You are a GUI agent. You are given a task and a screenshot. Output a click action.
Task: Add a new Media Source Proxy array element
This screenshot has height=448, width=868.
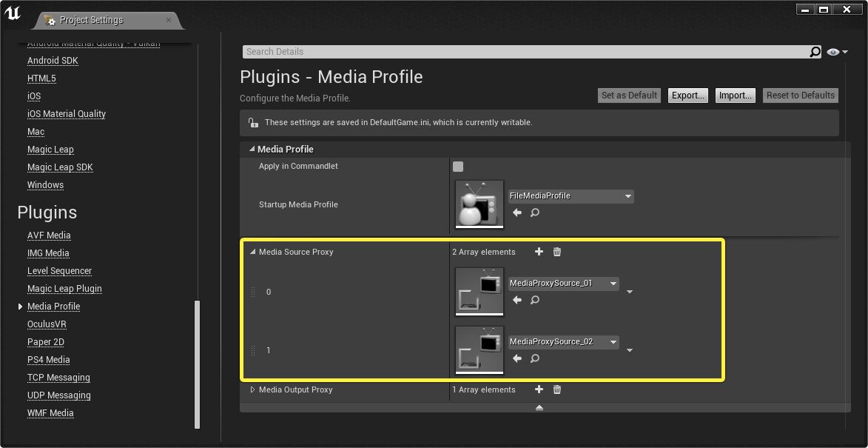(x=539, y=252)
